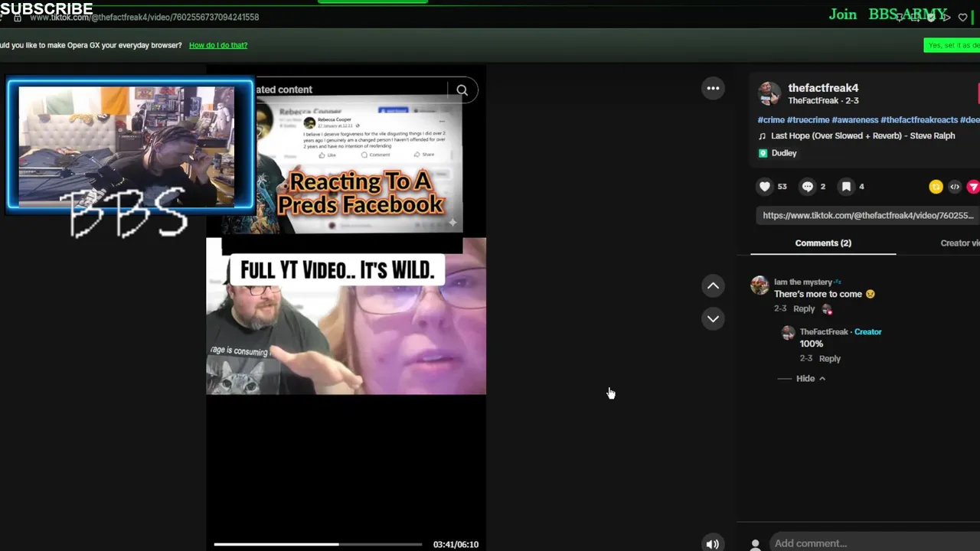The width and height of the screenshot is (980, 551).
Task: Save video using the bookmark icon
Action: [x=846, y=187]
